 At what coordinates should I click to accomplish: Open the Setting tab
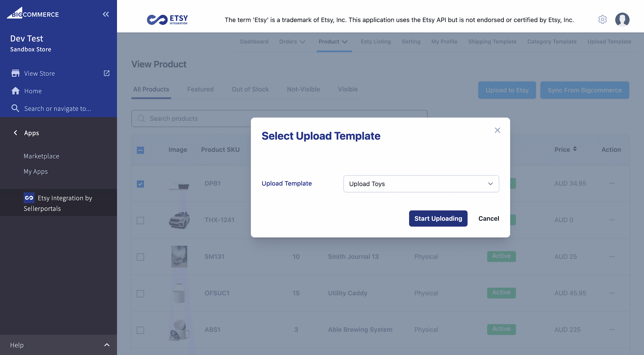click(411, 42)
